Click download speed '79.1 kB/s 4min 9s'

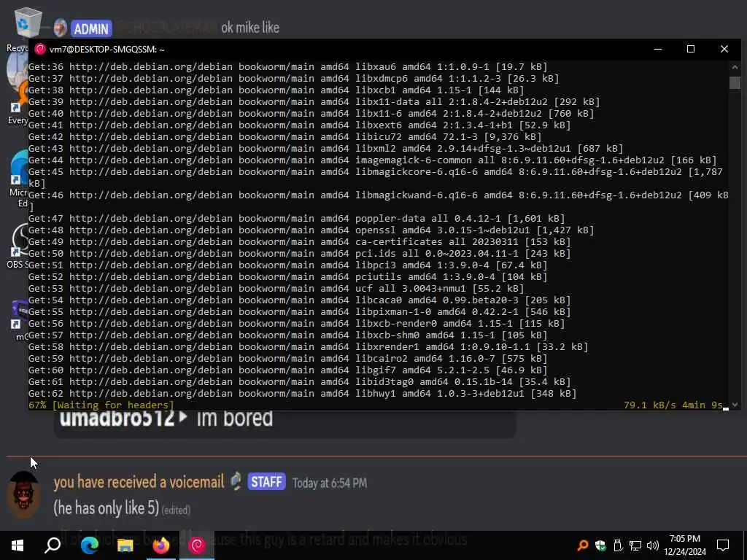pyautogui.click(x=673, y=405)
